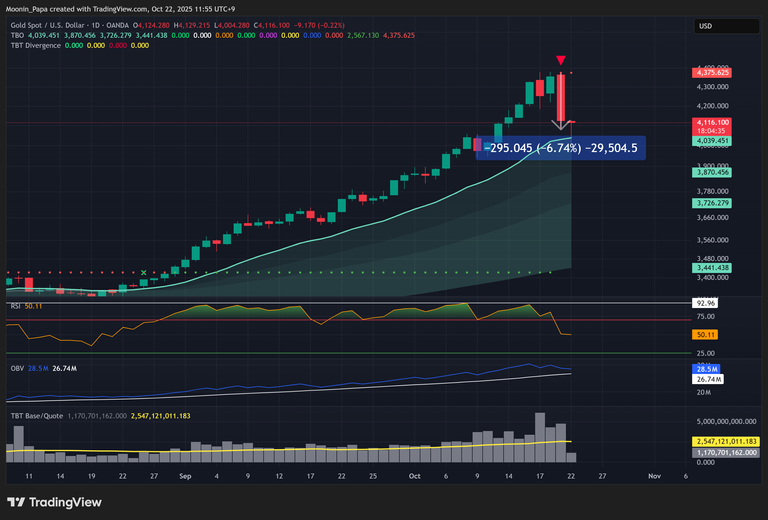Image resolution: width=768 pixels, height=520 pixels.
Task: Click the 3,870.456 price axis label
Action: coord(711,173)
